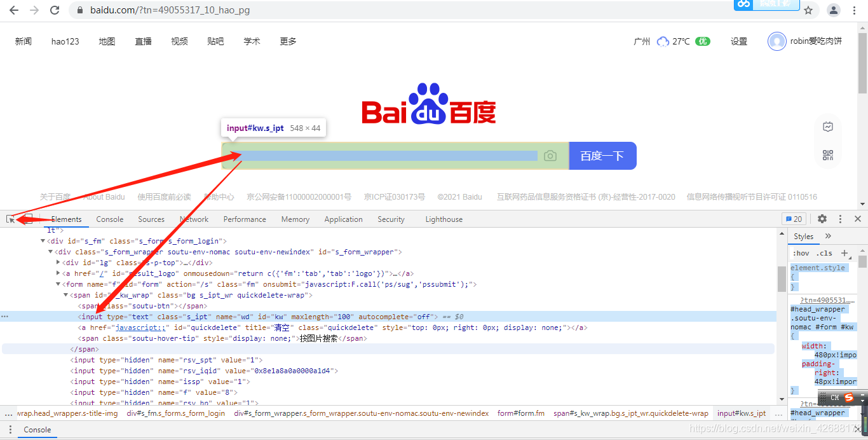Collapse the span s_kw_wrap node
The image size is (868, 440).
click(65, 295)
